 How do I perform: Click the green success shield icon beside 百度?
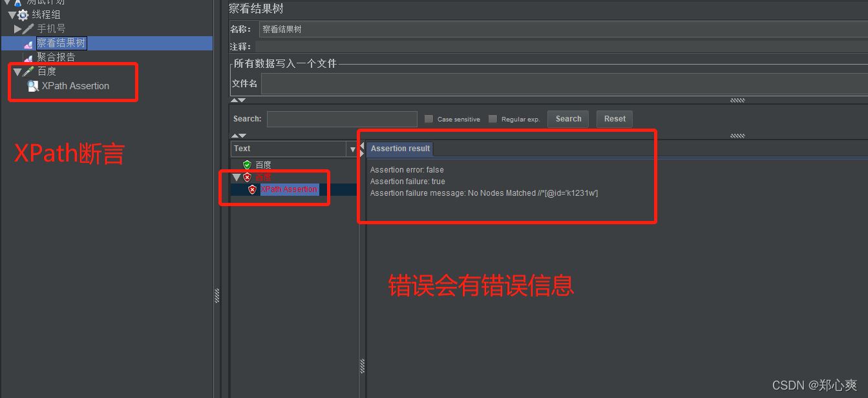(x=247, y=165)
